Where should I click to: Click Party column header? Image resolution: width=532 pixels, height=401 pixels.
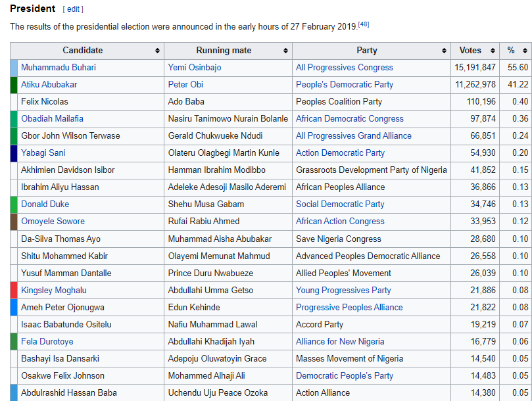coord(372,51)
